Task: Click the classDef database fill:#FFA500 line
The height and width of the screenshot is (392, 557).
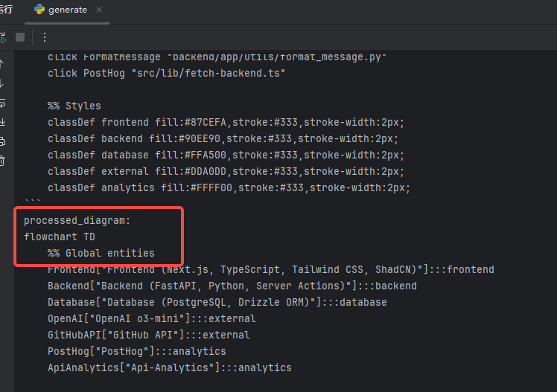Action: pyautogui.click(x=226, y=155)
